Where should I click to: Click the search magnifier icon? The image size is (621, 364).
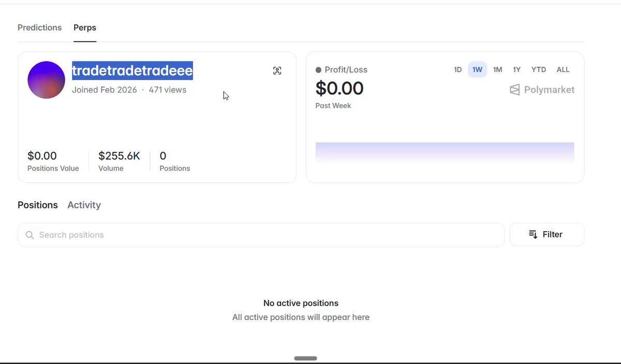point(29,235)
